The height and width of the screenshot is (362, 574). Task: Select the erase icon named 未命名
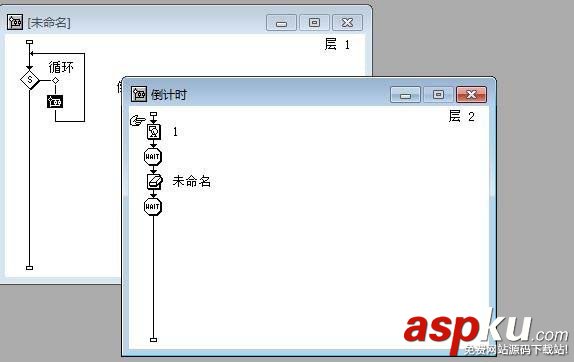coord(154,182)
